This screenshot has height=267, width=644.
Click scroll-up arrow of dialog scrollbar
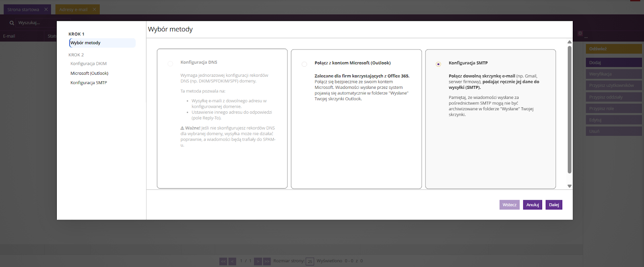coord(570,42)
